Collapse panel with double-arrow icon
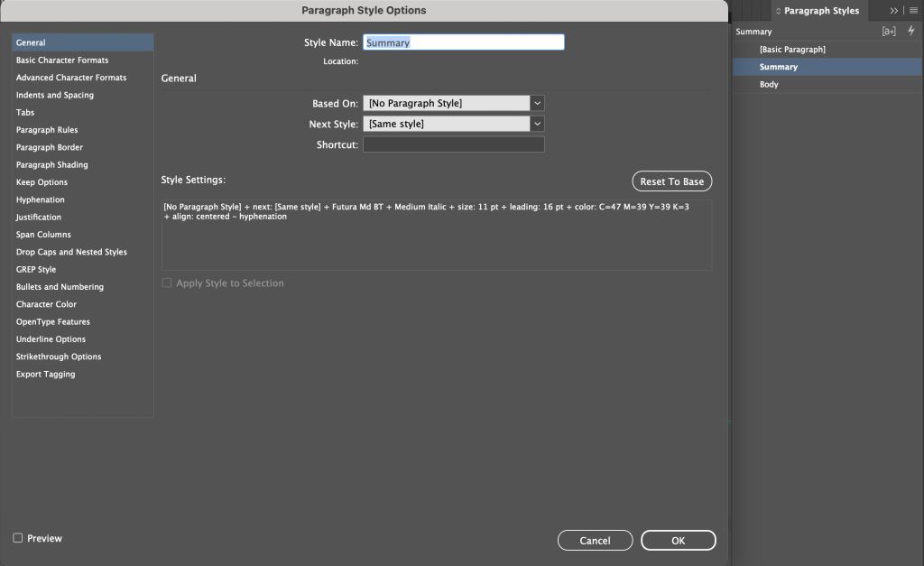 (894, 11)
